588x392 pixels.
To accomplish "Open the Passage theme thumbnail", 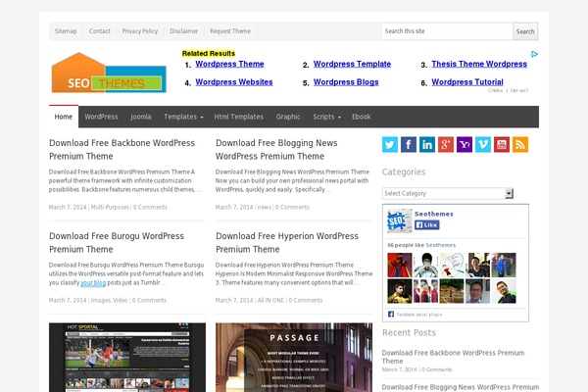I will (x=294, y=357).
